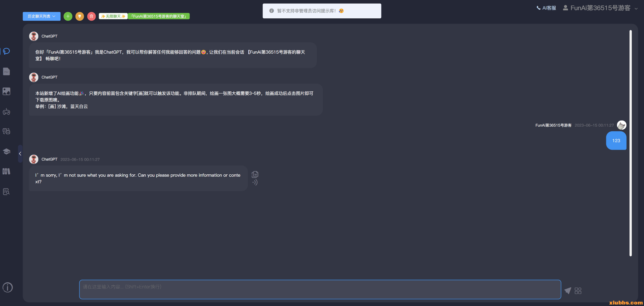Click the orange brush clear button
Image resolution: width=644 pixels, height=306 pixels.
click(80, 16)
